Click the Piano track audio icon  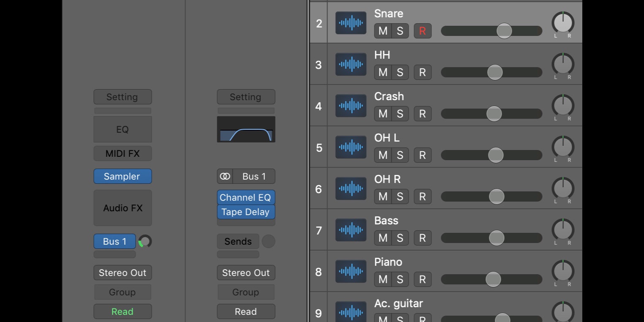(x=351, y=271)
